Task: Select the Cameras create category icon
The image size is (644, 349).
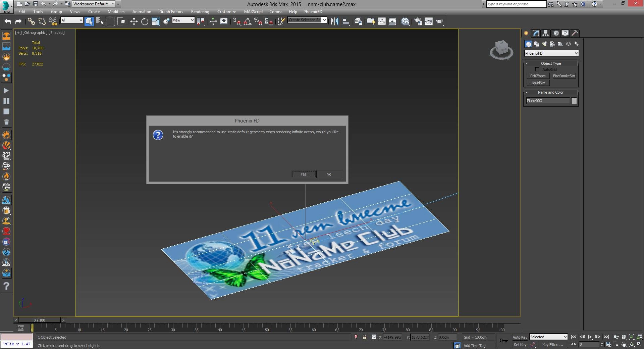Action: pyautogui.click(x=552, y=44)
